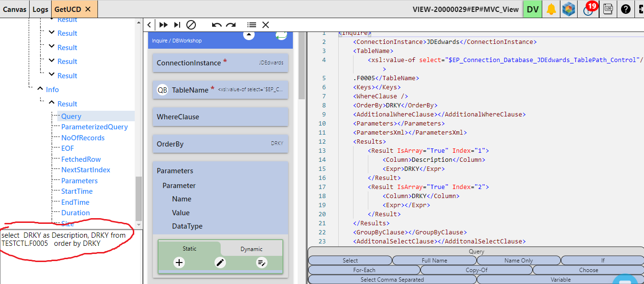This screenshot has width=644, height=284.
Task: Open the LOG file icon
Action: click(608, 9)
